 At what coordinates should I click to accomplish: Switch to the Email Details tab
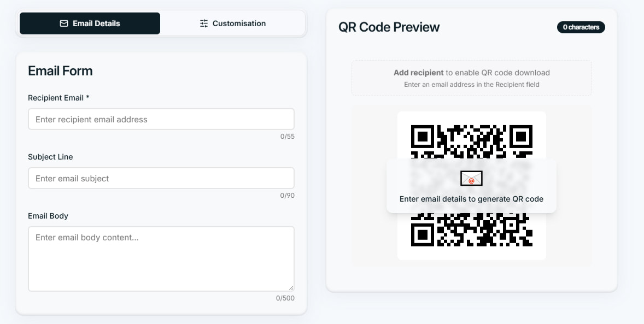tap(90, 23)
